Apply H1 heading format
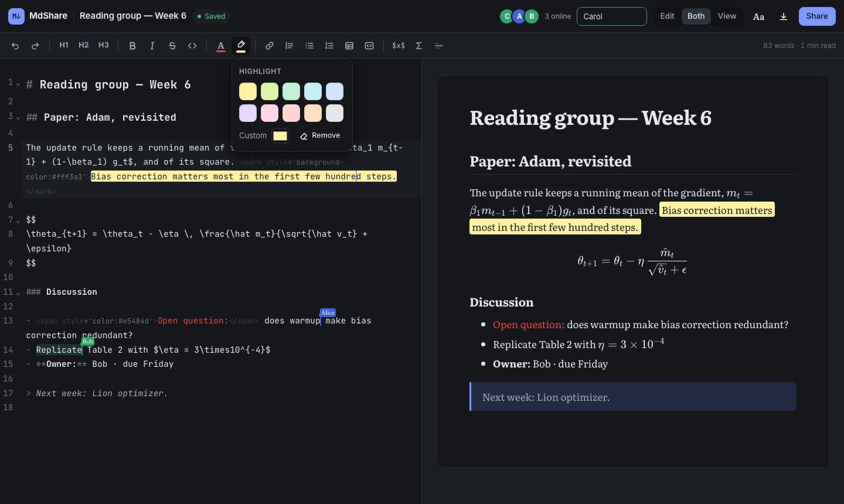This screenshot has width=844, height=504. click(64, 45)
